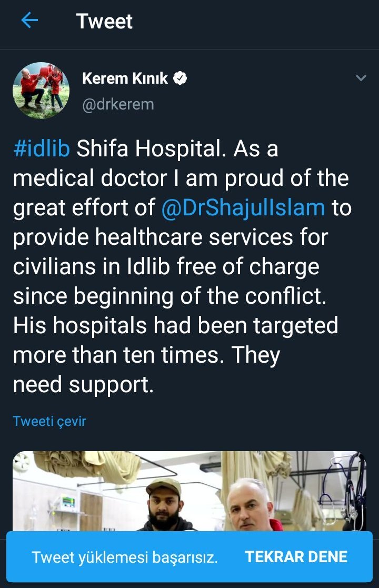The width and height of the screenshot is (379, 588).
Task: Retry loading with TEKRAR DENE button
Action: [x=296, y=557]
